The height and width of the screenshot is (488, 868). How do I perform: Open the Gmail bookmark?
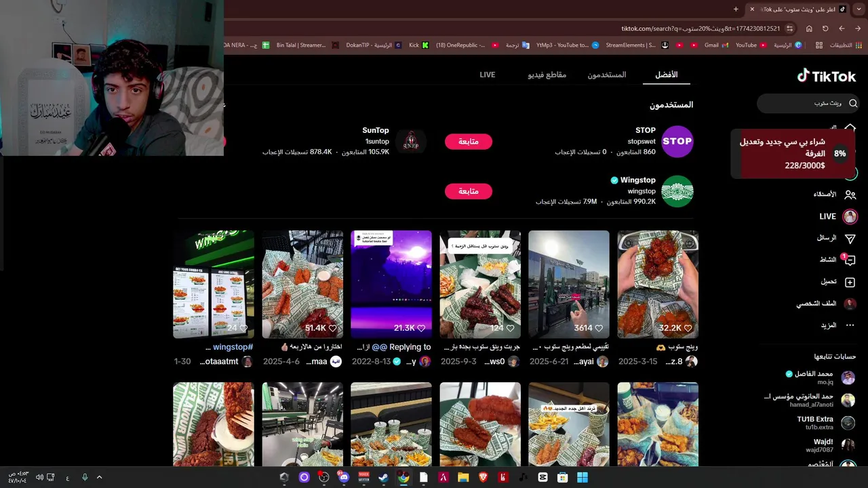716,45
